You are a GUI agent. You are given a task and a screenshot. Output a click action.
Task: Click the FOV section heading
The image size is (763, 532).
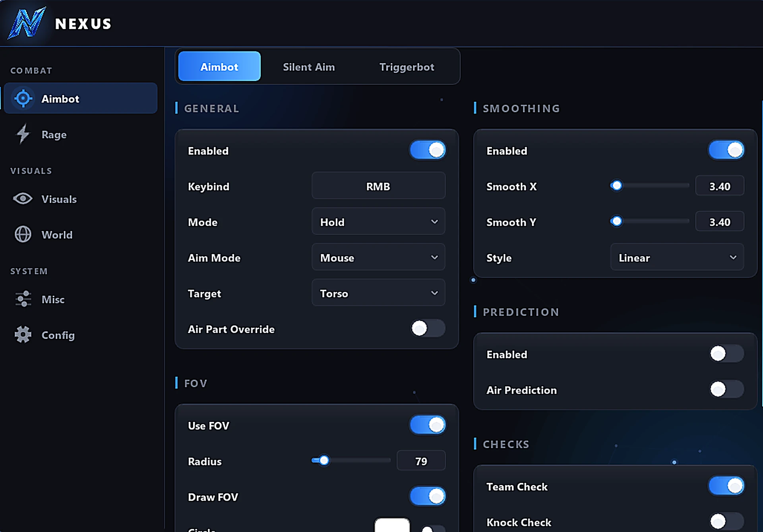click(196, 383)
